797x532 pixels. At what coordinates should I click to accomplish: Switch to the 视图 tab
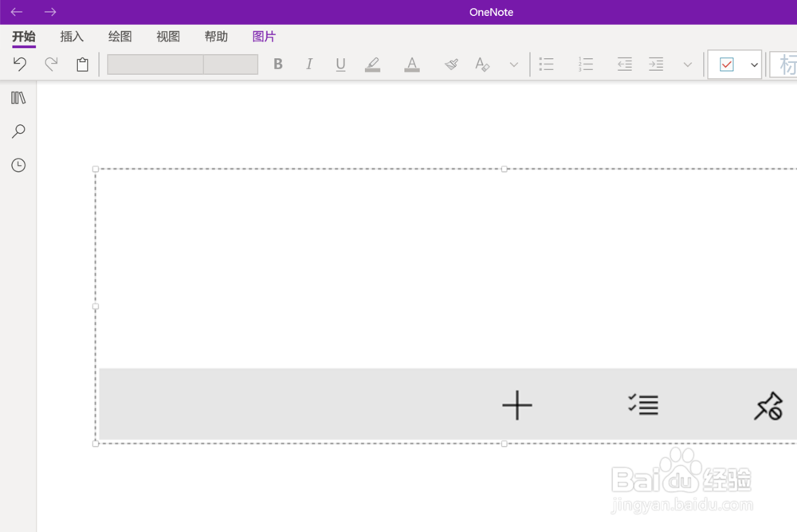[168, 37]
